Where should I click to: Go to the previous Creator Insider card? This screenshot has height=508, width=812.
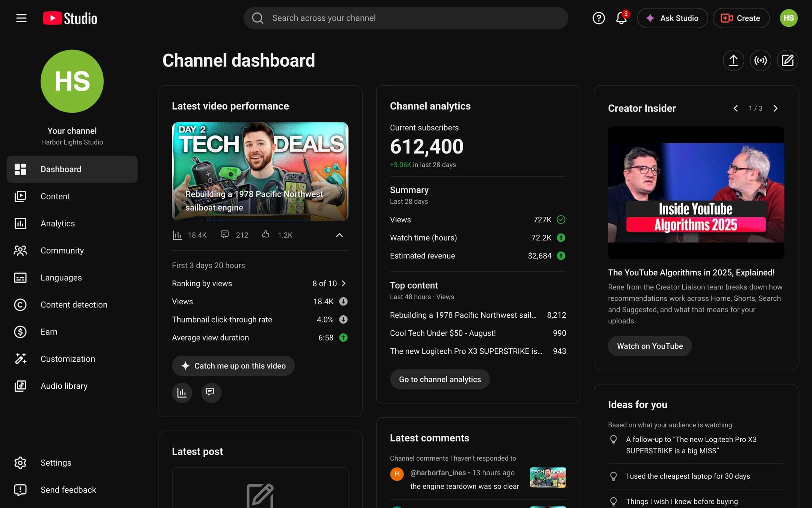click(x=735, y=108)
